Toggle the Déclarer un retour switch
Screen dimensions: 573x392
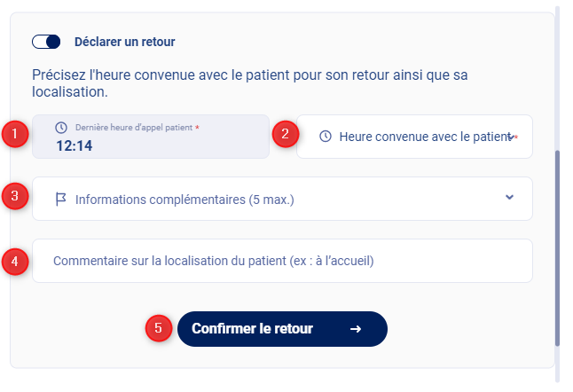[x=45, y=42]
